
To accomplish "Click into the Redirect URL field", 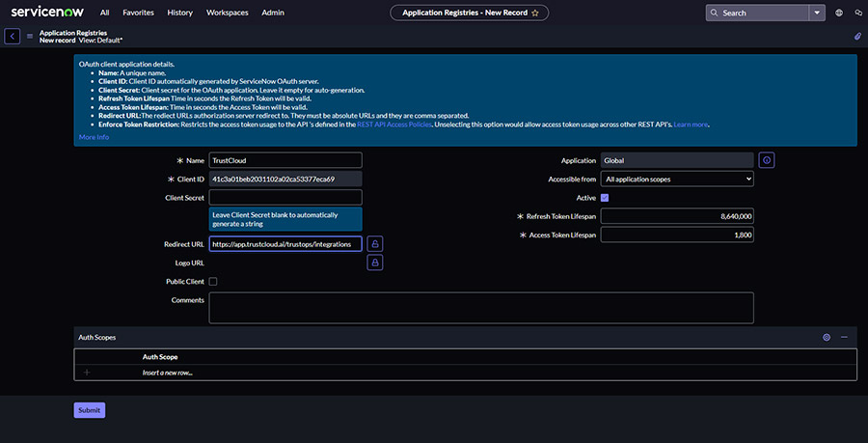I will click(285, 243).
